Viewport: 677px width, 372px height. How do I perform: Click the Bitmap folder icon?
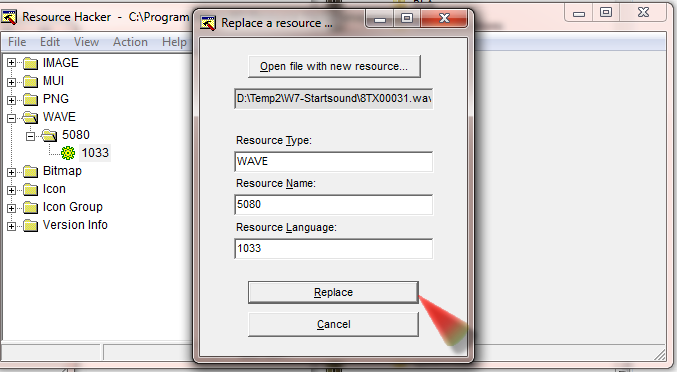pyautogui.click(x=30, y=172)
